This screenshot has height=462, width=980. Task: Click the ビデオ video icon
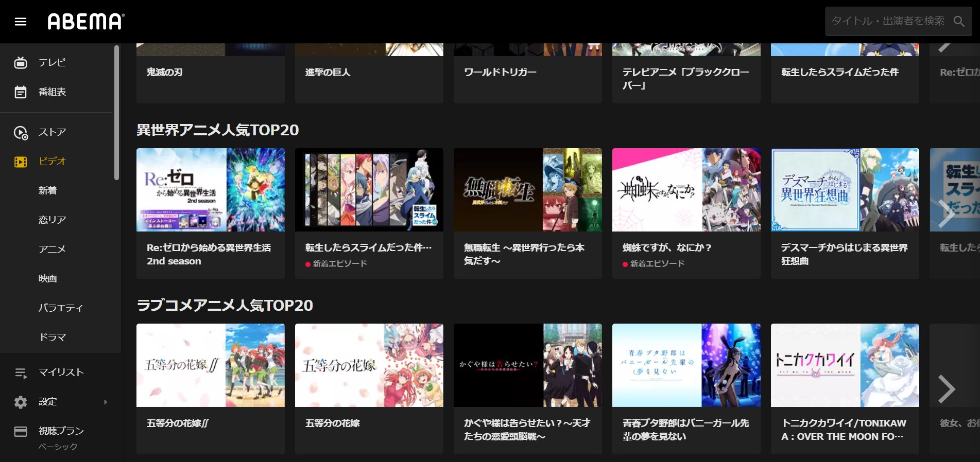(x=21, y=162)
